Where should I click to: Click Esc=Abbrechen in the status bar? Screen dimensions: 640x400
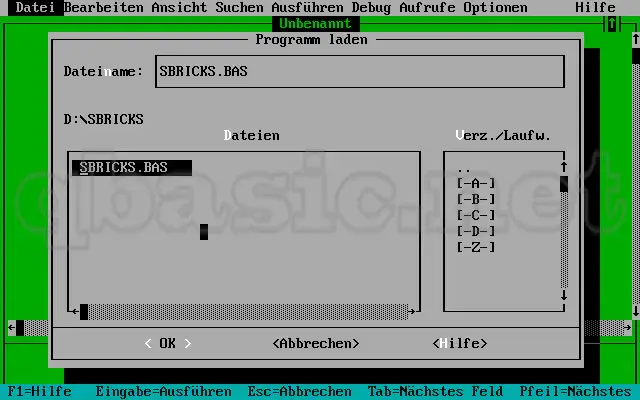click(x=299, y=391)
